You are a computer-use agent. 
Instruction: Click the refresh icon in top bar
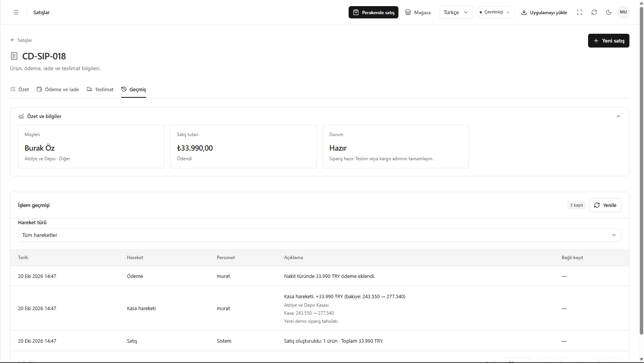click(594, 12)
